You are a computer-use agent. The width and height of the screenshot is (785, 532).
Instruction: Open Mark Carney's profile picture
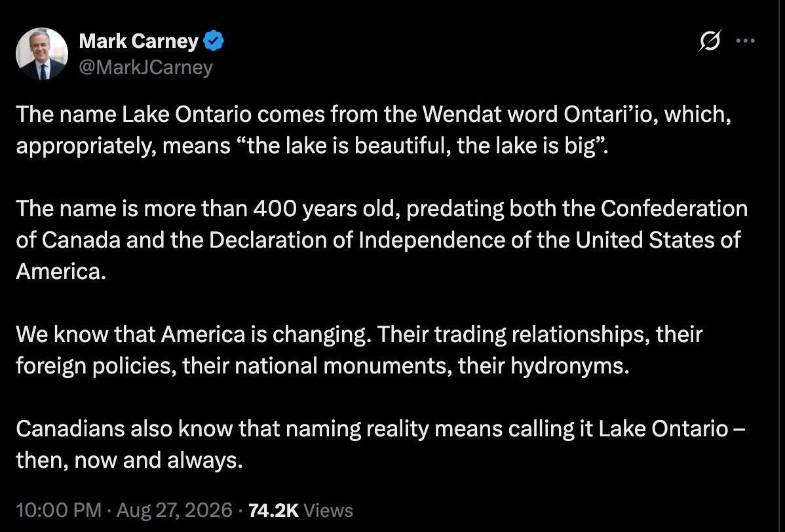tap(42, 54)
